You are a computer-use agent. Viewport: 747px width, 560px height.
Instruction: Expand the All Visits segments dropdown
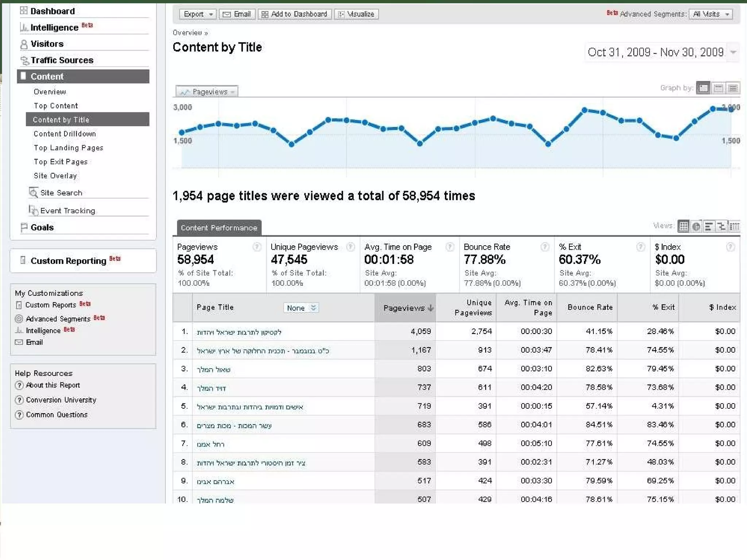point(711,14)
